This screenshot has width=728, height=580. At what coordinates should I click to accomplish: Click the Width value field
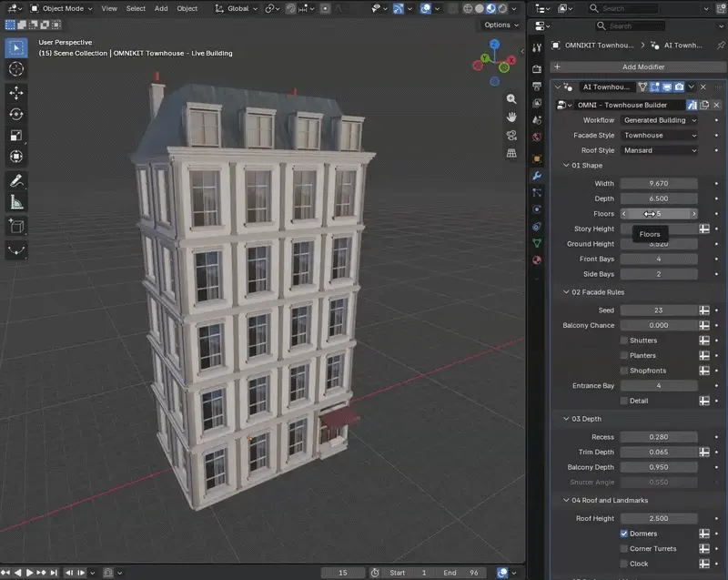659,183
